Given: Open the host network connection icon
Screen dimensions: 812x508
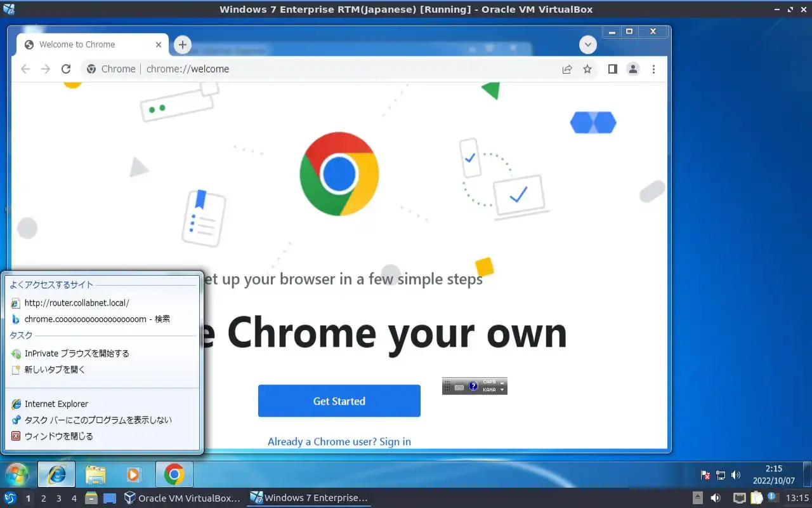Looking at the screenshot, I should (x=739, y=498).
